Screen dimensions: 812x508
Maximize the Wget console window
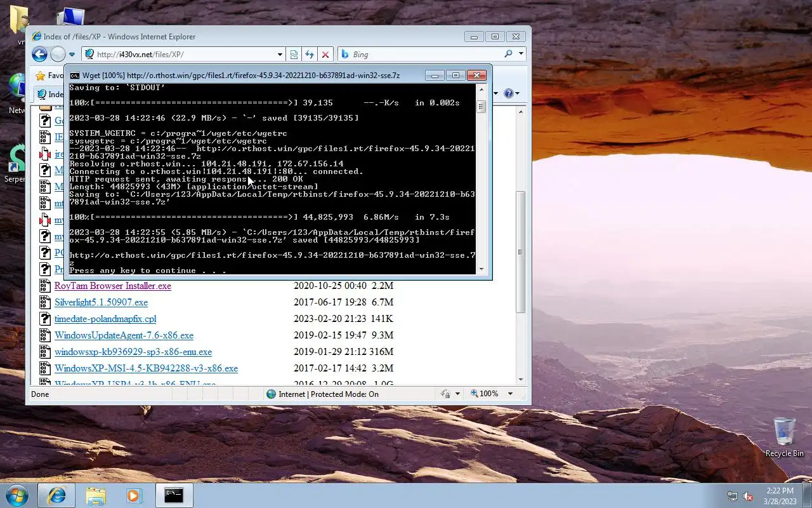[455, 76]
